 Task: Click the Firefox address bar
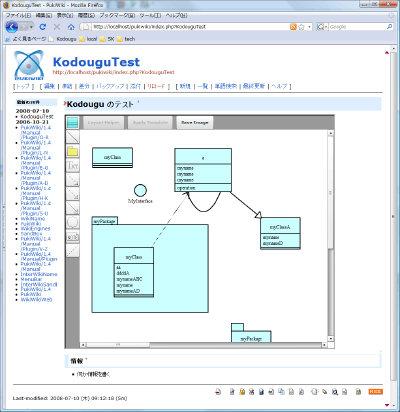pyautogui.click(x=190, y=27)
